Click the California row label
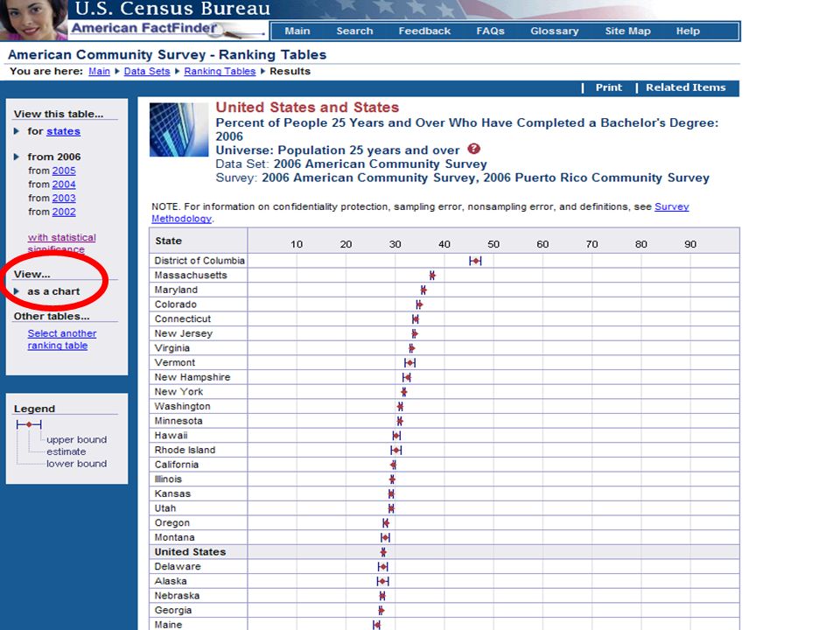Viewport: 840px width, 630px height. [x=176, y=465]
